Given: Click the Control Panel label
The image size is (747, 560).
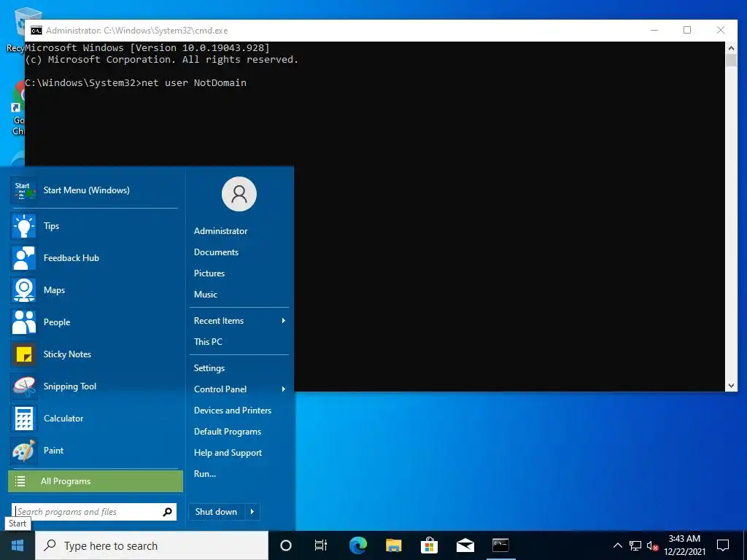Looking at the screenshot, I should (x=220, y=389).
